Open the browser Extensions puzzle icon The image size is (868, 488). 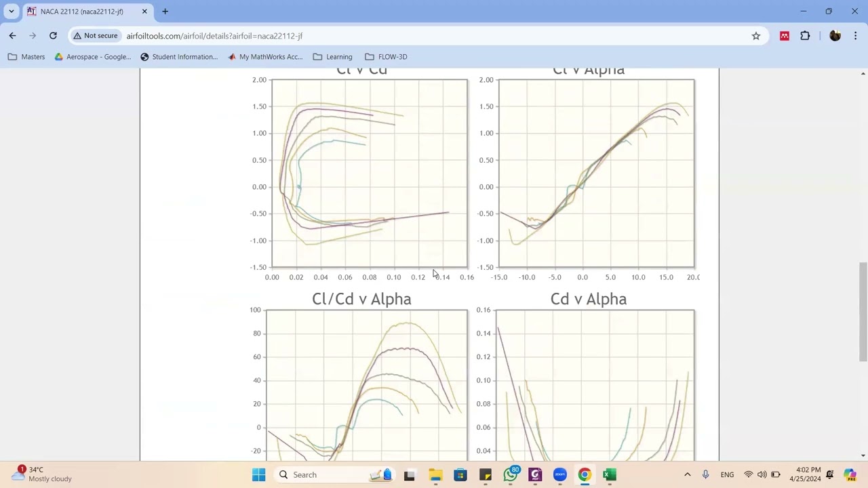click(x=805, y=36)
